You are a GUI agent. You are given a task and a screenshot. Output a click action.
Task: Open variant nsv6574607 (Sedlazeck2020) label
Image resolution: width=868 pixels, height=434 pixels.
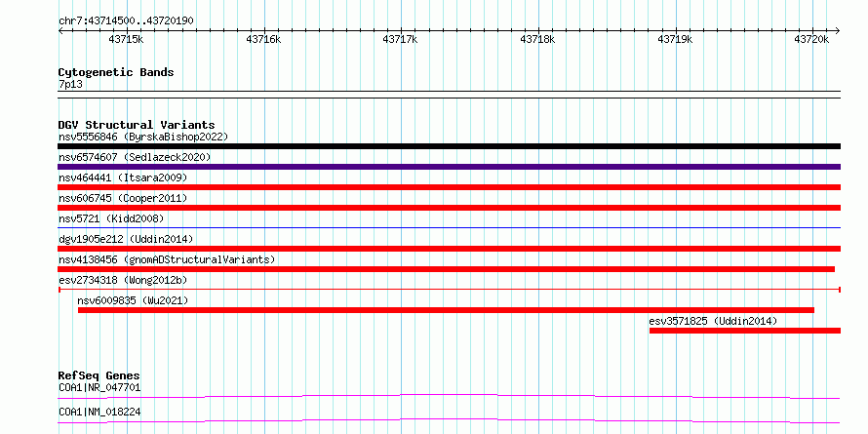[135, 157]
